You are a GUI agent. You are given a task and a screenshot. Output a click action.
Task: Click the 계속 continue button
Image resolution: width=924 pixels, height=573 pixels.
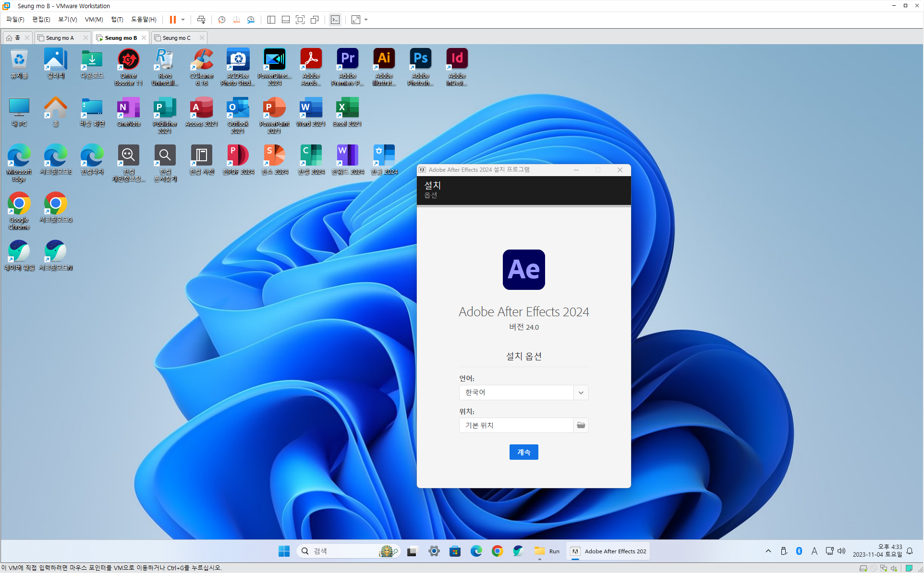[x=523, y=452]
